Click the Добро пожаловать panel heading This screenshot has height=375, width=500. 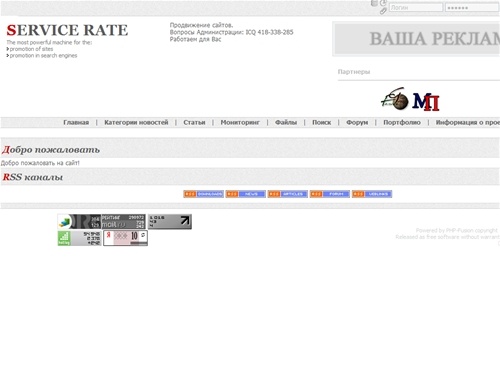pos(51,150)
